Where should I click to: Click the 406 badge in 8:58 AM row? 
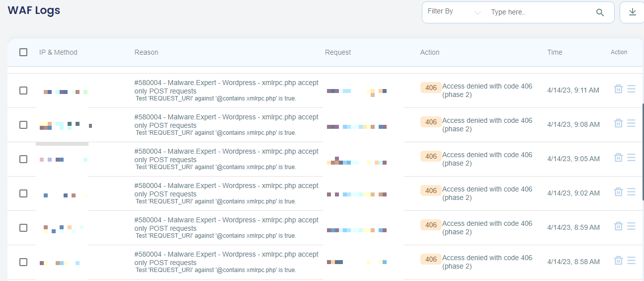click(x=431, y=259)
